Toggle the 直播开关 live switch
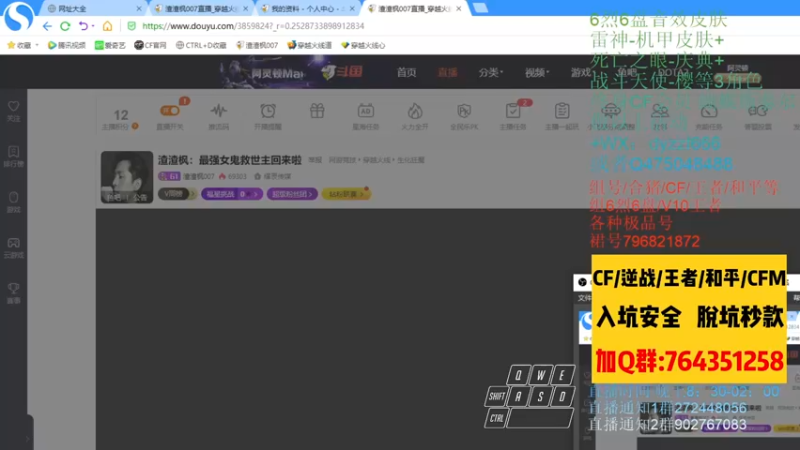The image size is (800, 450). 170,111
